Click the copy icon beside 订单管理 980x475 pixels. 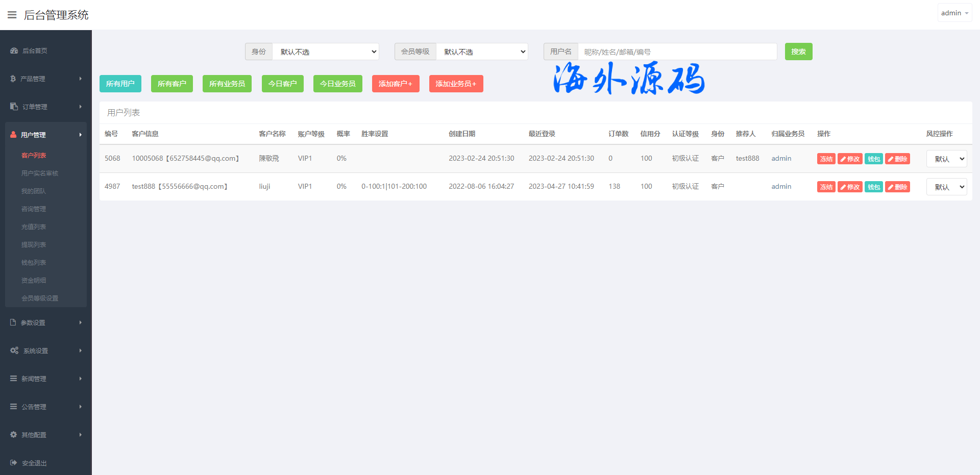[x=14, y=107]
